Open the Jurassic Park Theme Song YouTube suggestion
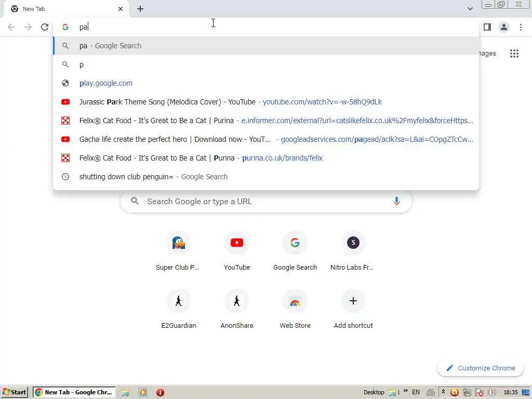Viewport: 532px width, 399px height. [x=266, y=102]
